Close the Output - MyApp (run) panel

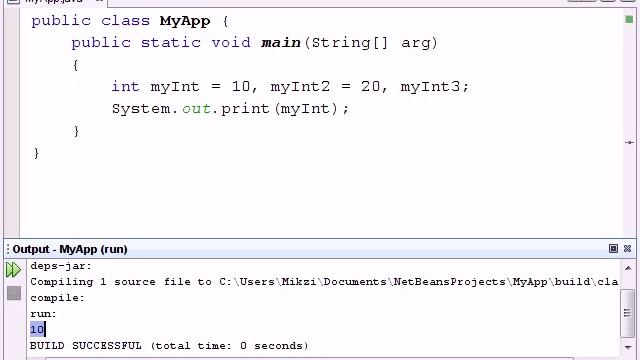(x=628, y=249)
